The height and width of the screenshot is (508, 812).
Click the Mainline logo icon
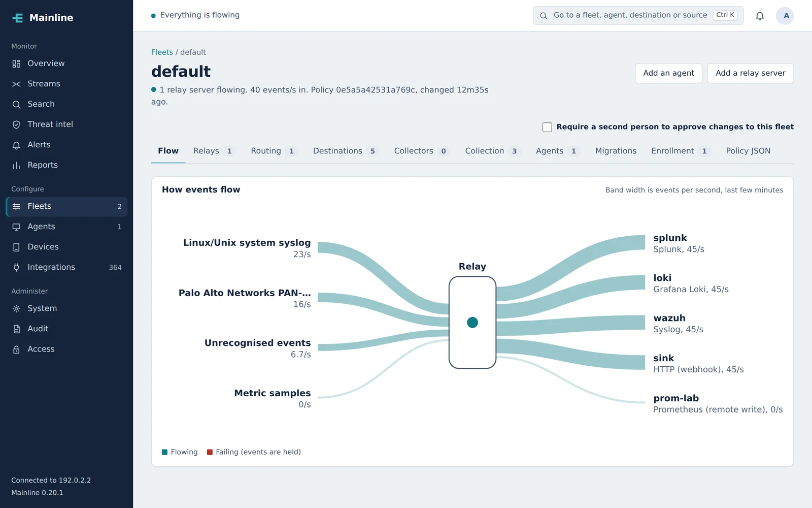point(18,18)
